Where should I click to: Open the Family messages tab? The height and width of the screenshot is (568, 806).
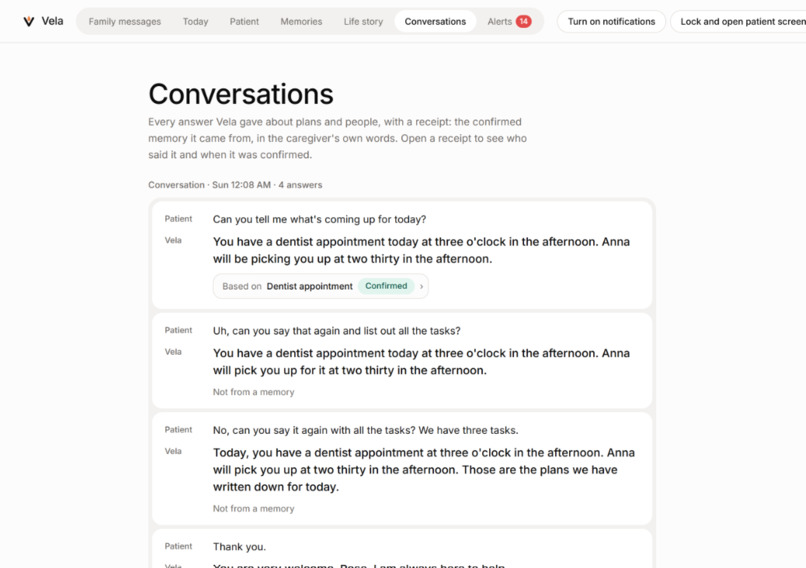(x=124, y=22)
